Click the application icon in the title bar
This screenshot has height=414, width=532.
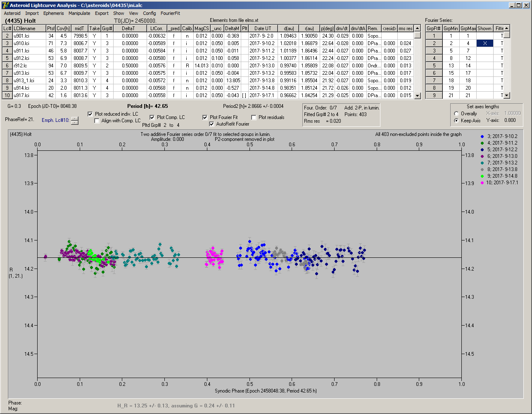click(x=5, y=5)
